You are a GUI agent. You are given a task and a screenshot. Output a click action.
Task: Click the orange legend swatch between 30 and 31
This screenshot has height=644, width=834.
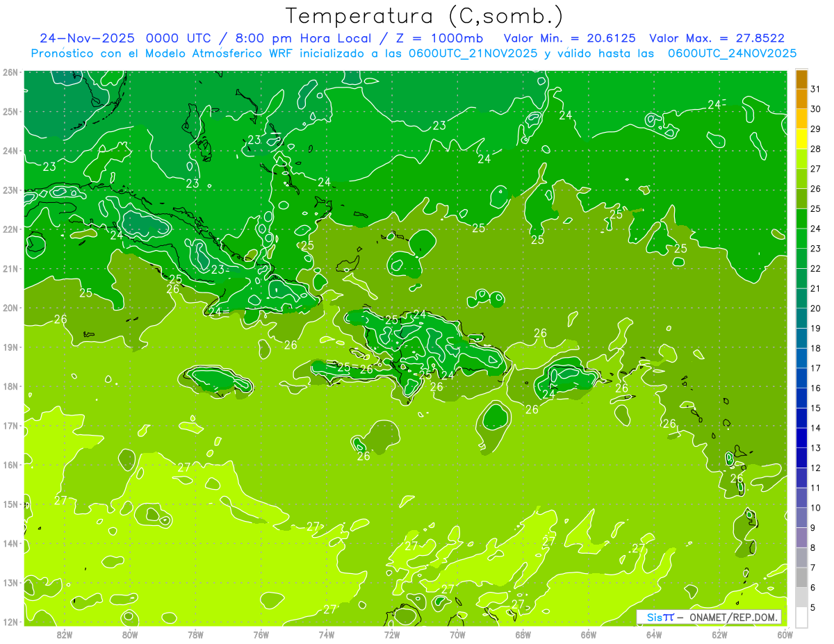801,99
